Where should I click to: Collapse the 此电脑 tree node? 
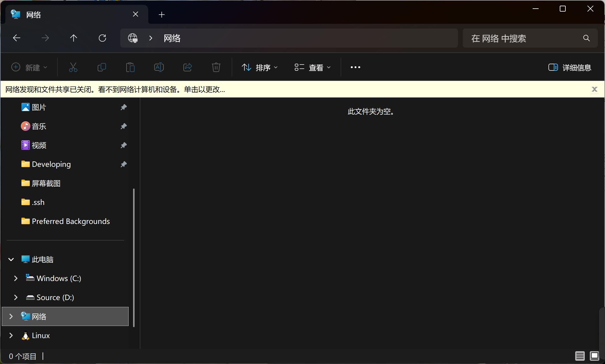(x=11, y=259)
